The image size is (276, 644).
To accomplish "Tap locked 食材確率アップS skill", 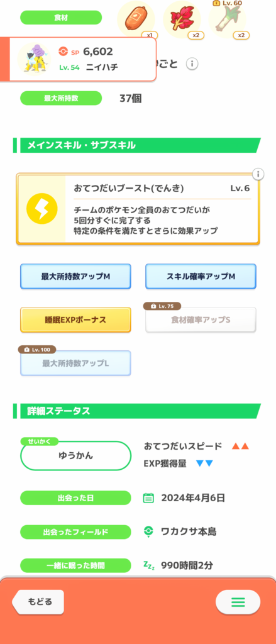I will click(201, 320).
